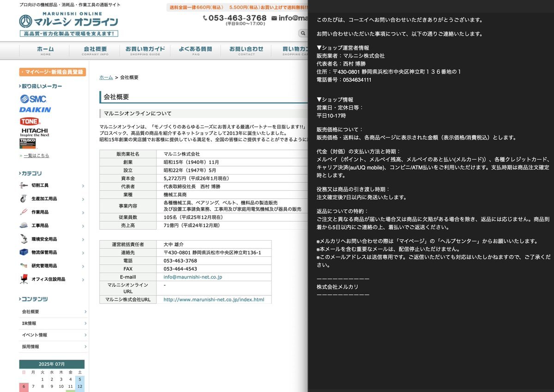
Task: Click the オフィス住設用品 chair icon
Action: pyautogui.click(x=24, y=279)
